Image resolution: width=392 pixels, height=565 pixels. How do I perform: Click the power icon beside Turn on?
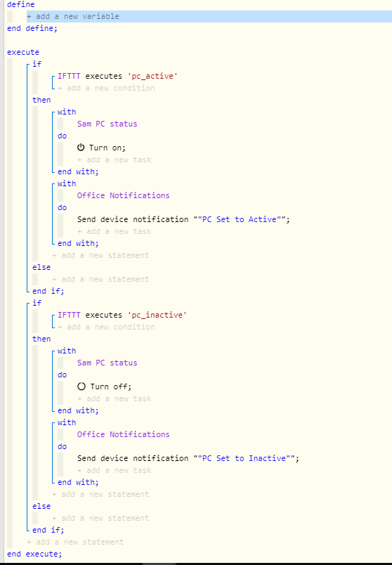(81, 148)
